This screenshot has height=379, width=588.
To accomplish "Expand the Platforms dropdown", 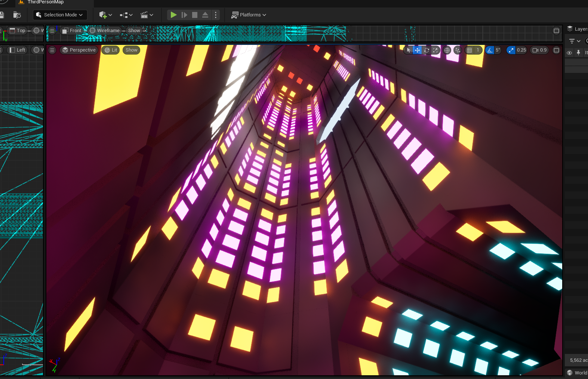I will pos(249,15).
